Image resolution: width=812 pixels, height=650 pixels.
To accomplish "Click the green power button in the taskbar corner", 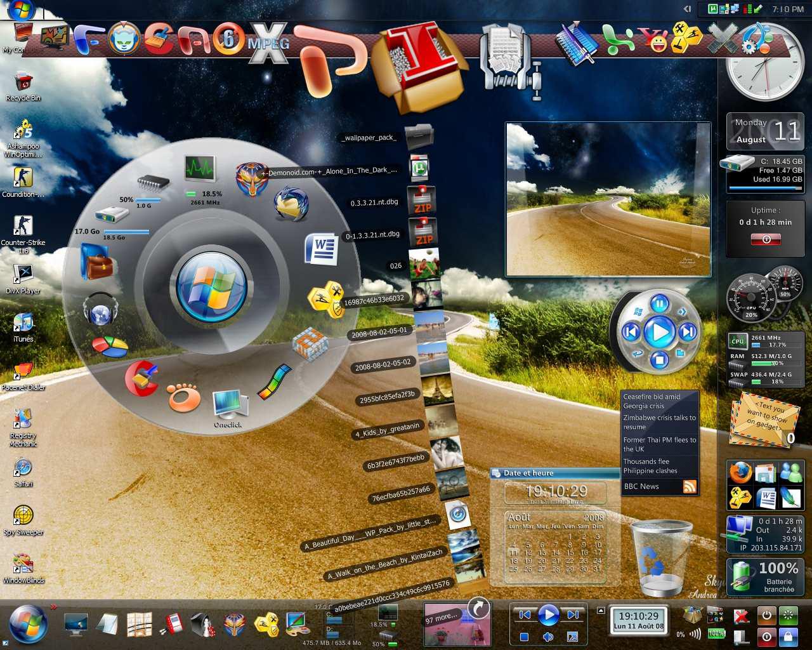I will [788, 614].
